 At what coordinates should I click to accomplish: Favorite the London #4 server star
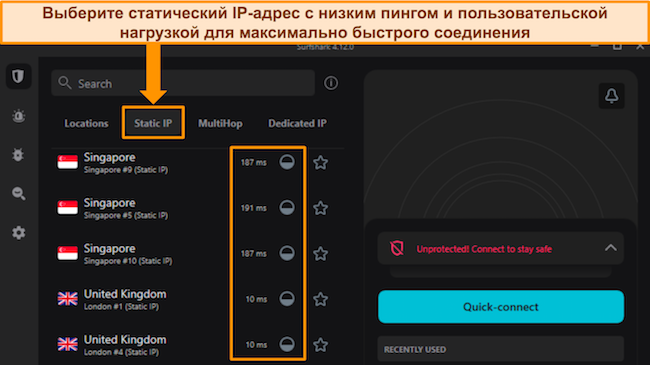coord(320,345)
